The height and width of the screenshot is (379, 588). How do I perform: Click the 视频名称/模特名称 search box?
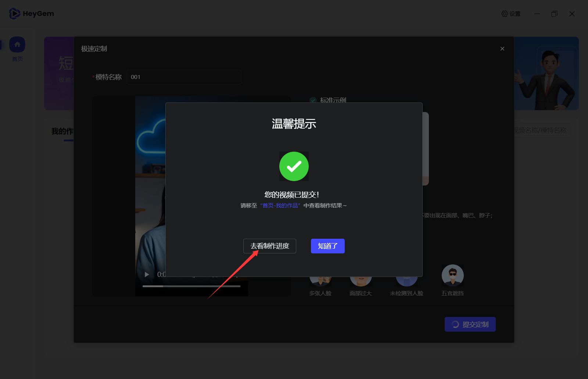(x=543, y=130)
